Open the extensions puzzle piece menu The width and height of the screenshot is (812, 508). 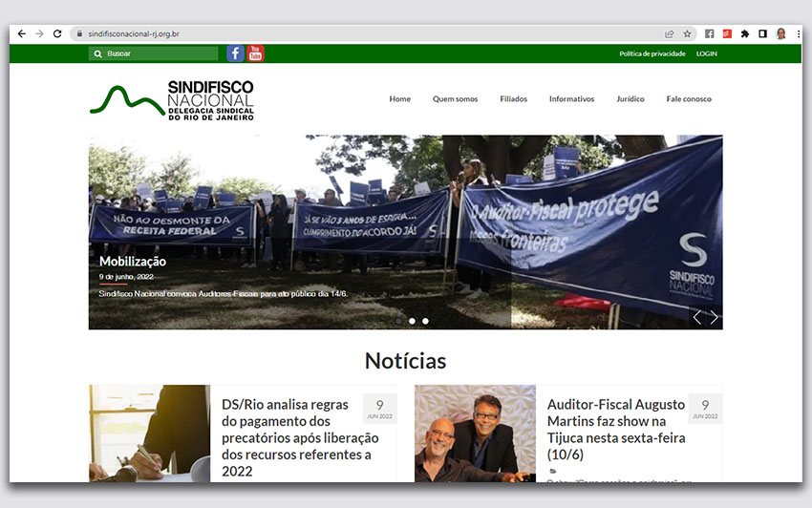click(745, 33)
